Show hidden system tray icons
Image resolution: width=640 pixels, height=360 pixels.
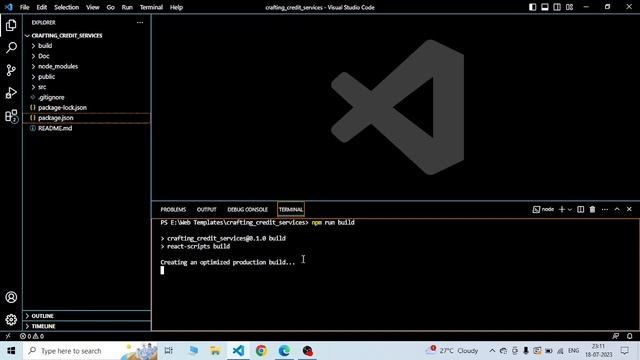click(492, 351)
